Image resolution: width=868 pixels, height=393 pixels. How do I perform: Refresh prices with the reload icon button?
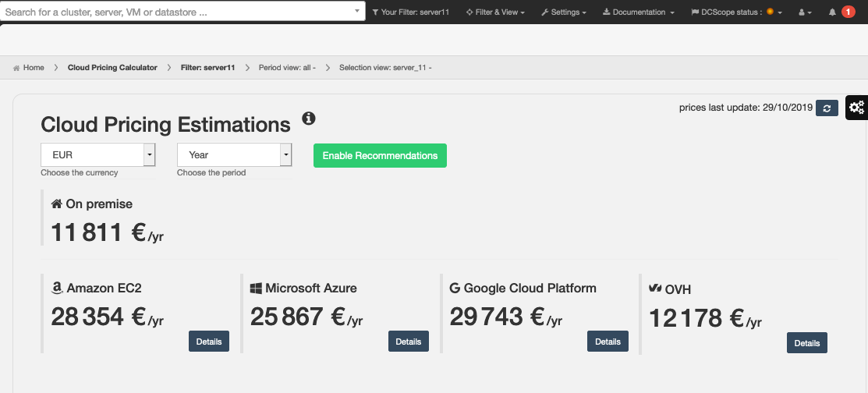click(x=827, y=108)
